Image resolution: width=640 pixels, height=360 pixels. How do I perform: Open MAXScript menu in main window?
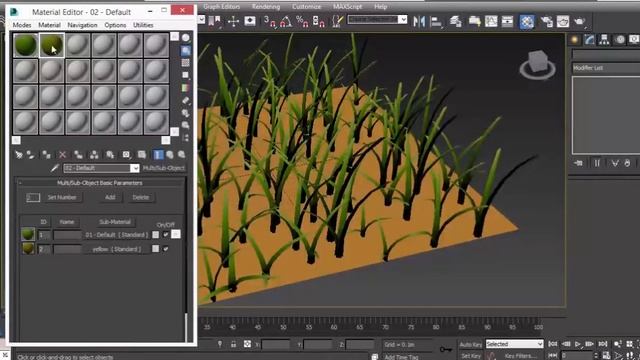click(x=347, y=7)
